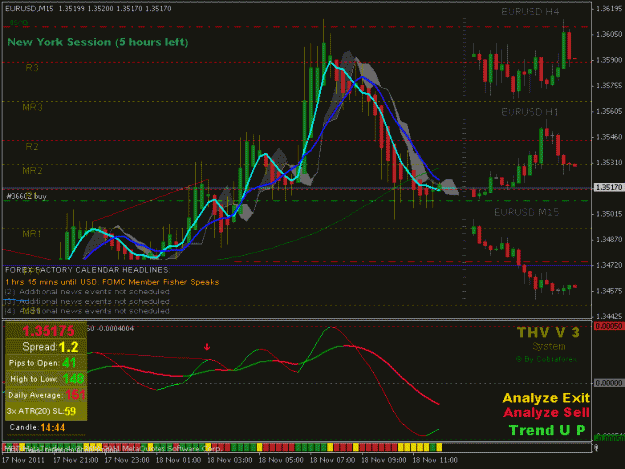The width and height of the screenshot is (625, 469).
Task: Click the indicator 0.00050 level tag
Action: pos(608,326)
